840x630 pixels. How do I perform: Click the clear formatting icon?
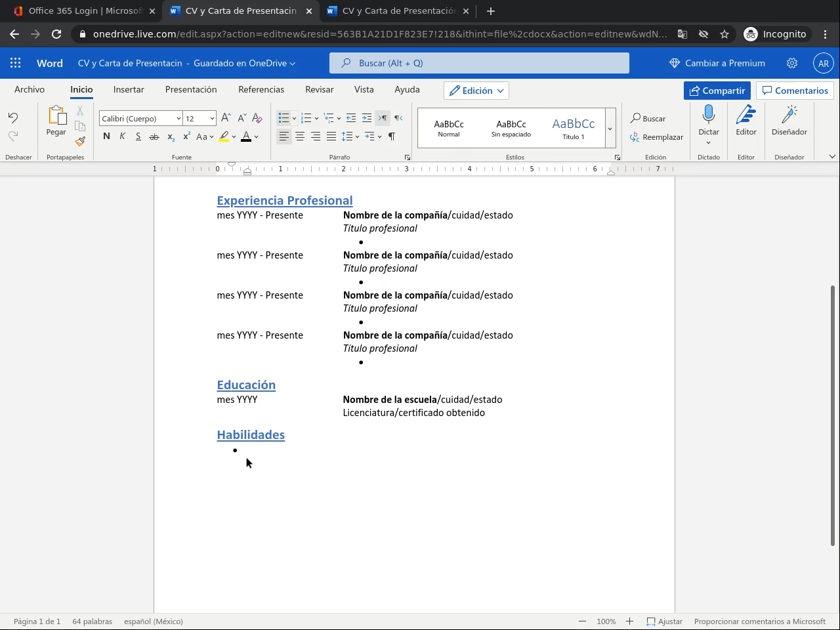(257, 118)
